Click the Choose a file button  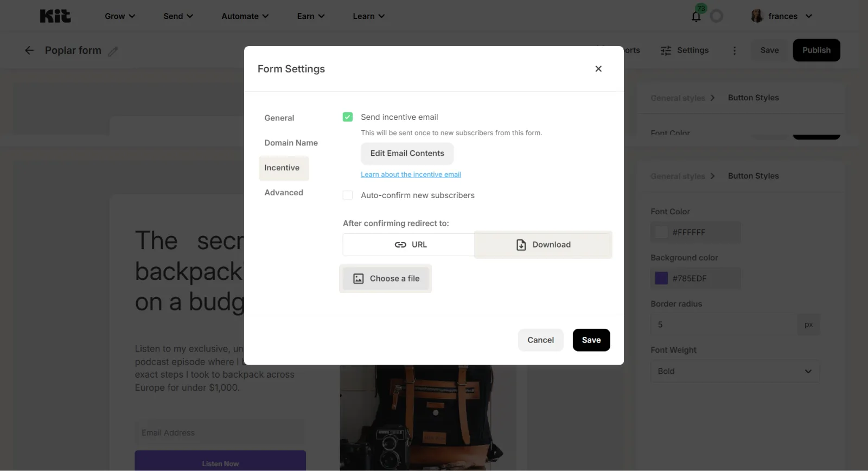click(386, 278)
